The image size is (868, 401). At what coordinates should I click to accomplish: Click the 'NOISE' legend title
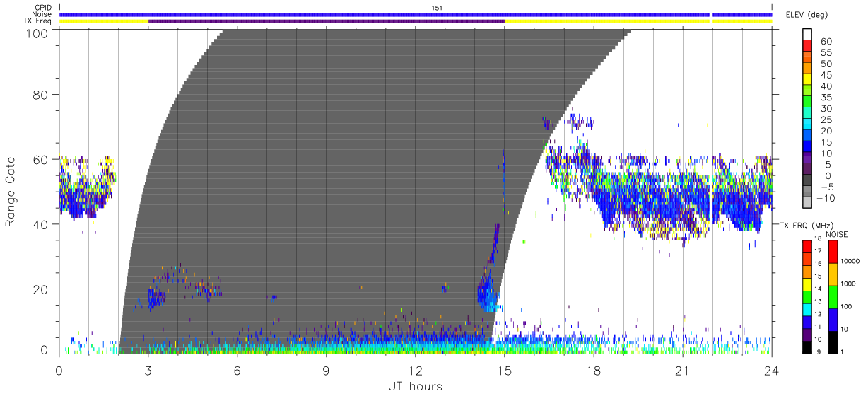[x=838, y=234]
